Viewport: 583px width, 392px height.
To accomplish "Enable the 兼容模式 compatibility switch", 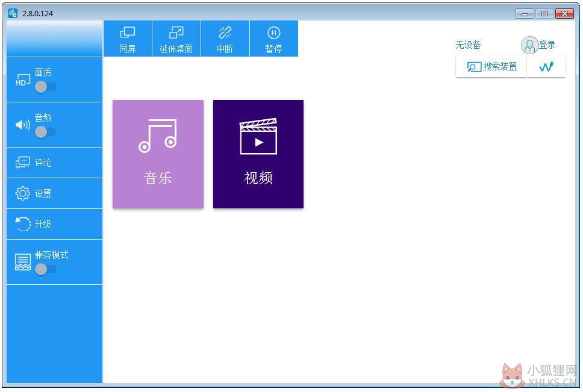I will [x=45, y=269].
